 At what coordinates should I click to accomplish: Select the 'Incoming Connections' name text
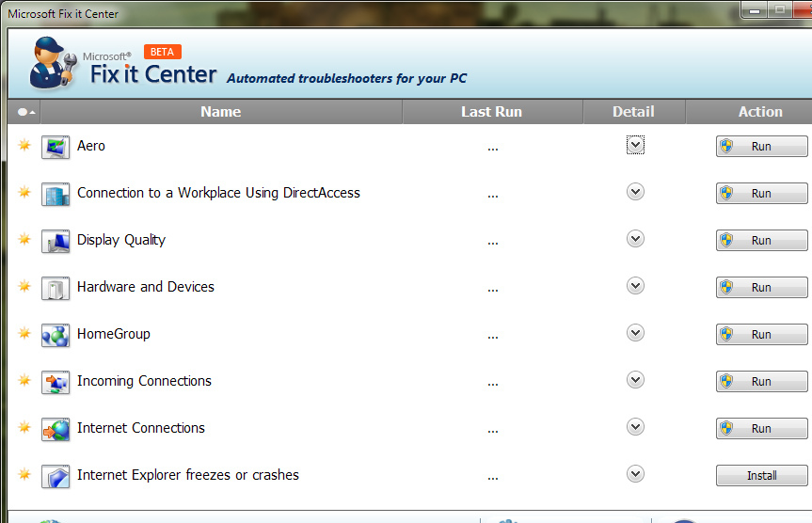(x=145, y=382)
